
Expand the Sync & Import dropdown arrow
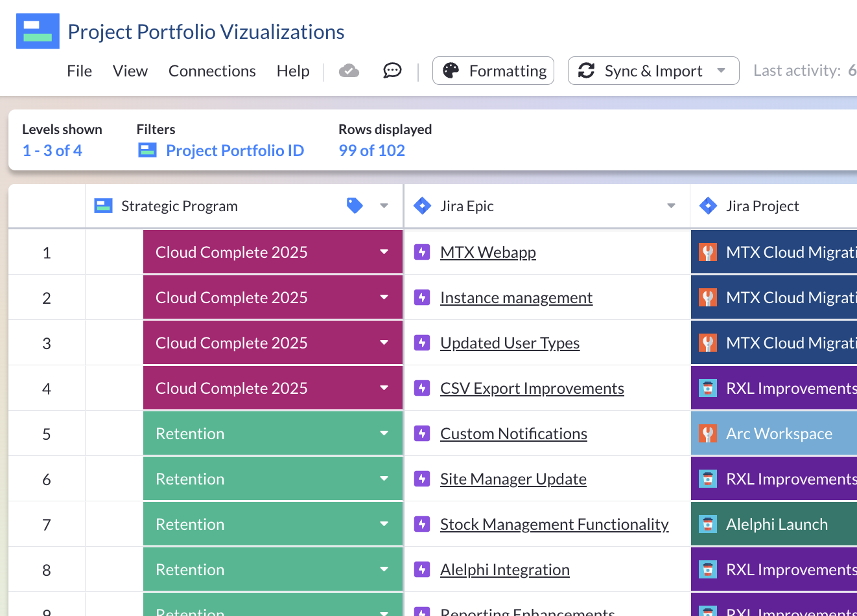[721, 71]
